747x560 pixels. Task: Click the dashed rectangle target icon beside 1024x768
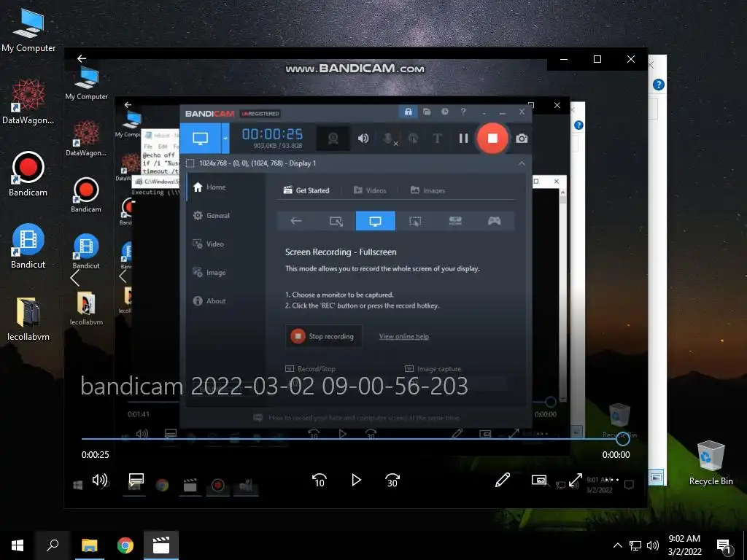click(x=190, y=163)
